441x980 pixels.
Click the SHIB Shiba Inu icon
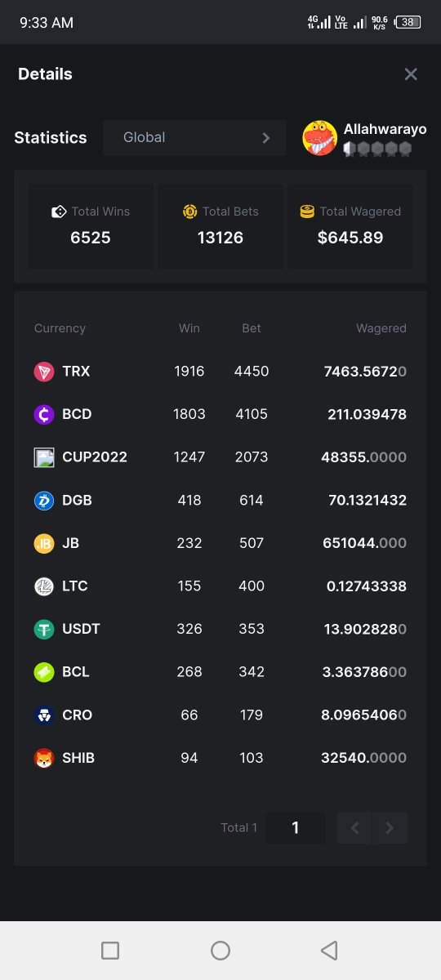[x=44, y=758]
